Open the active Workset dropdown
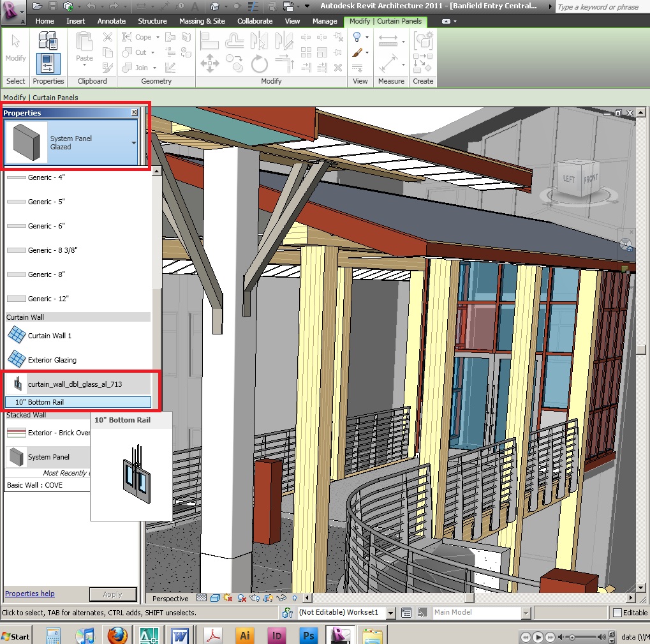The height and width of the screenshot is (644, 650). [x=392, y=613]
